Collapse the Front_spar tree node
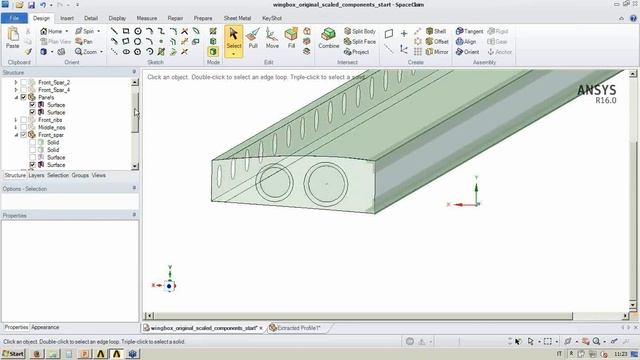The height and width of the screenshot is (360, 640). 16,135
